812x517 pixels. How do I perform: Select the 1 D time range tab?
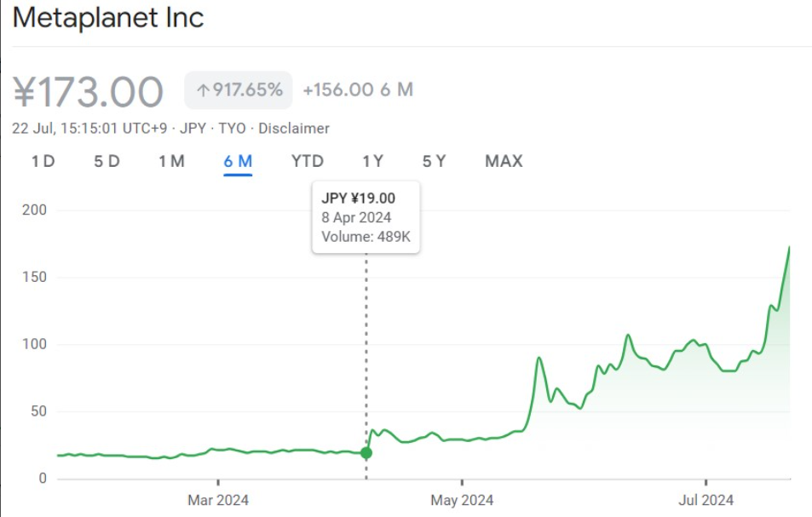(43, 161)
